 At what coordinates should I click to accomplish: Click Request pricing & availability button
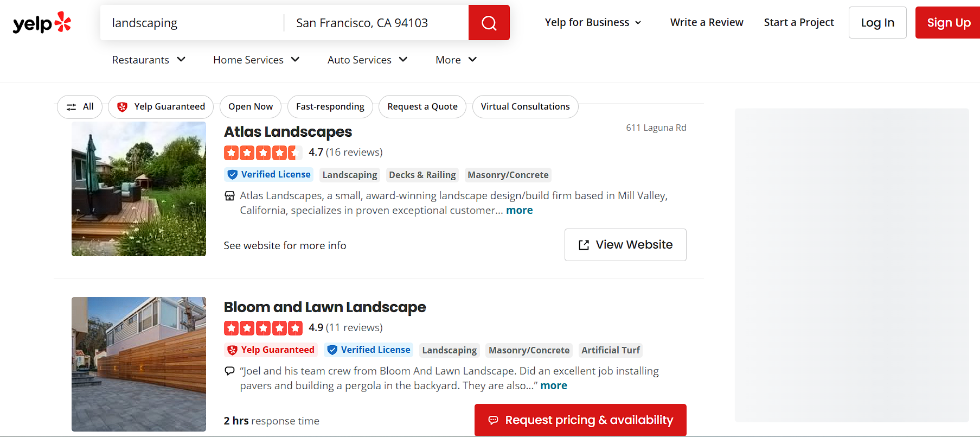click(x=580, y=420)
